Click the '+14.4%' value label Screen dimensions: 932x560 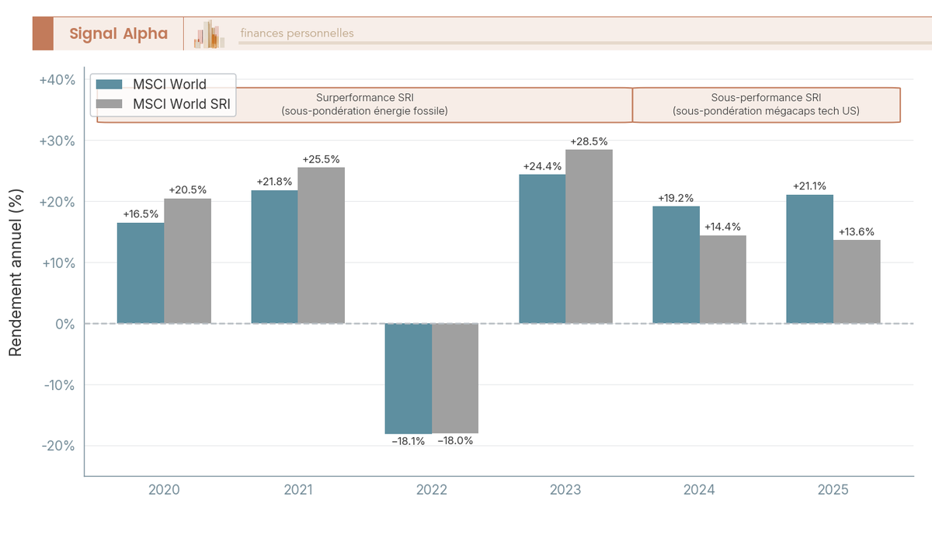tap(722, 227)
